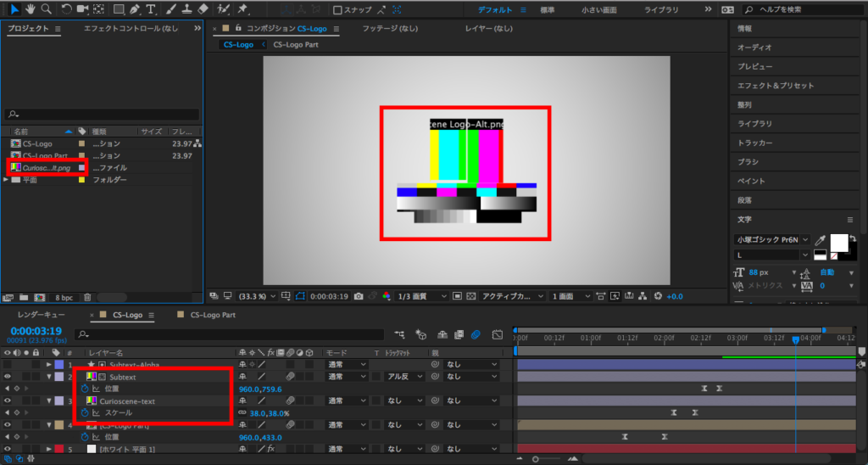Select the Zoom magnifier tool
Screen dimensions: 868x465
(46, 9)
